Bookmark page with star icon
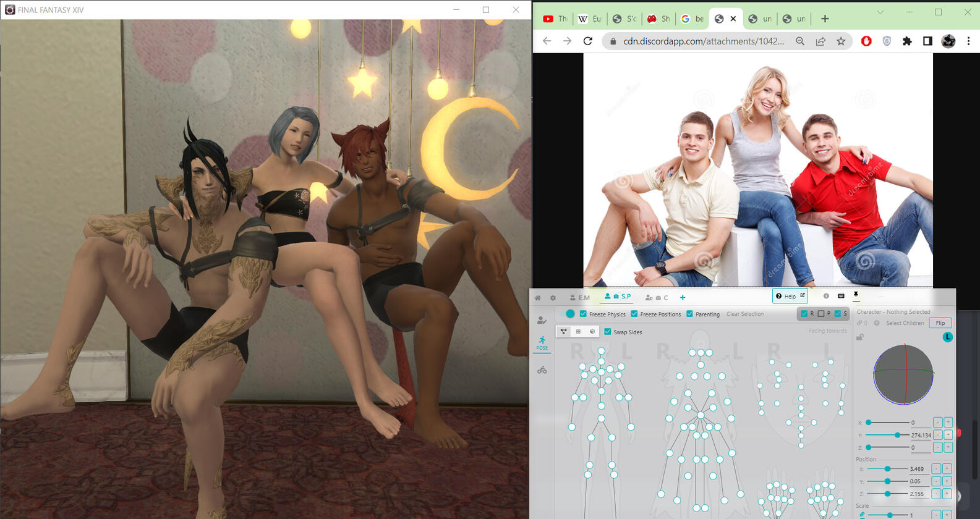 pyautogui.click(x=841, y=41)
